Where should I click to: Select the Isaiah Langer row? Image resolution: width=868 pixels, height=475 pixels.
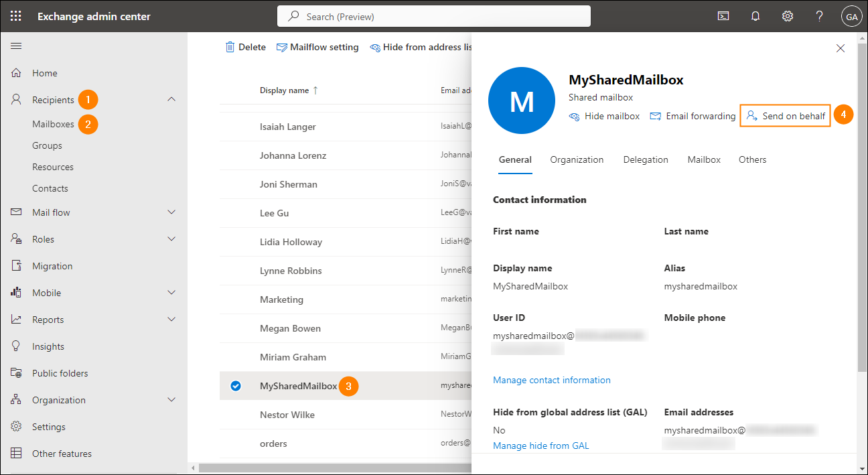[346, 127]
